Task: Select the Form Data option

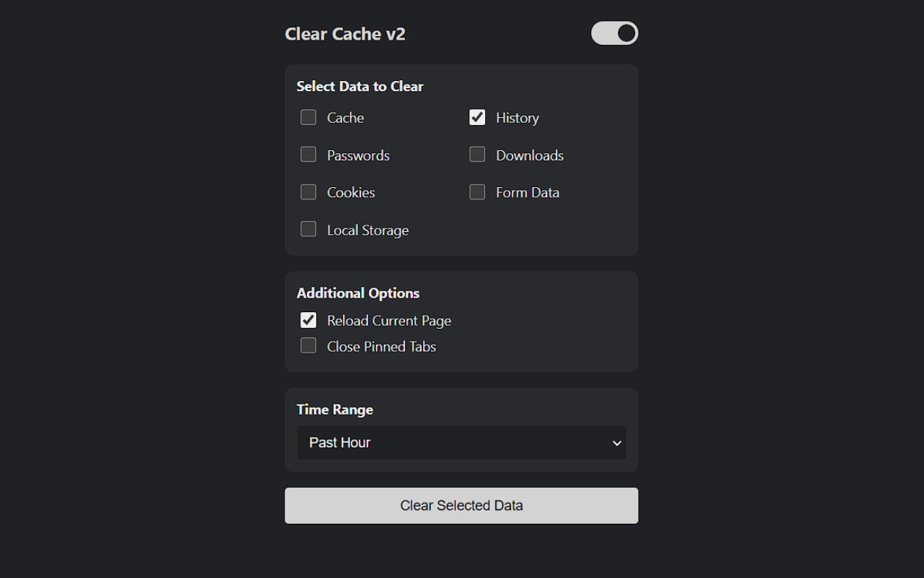Action: click(x=476, y=191)
